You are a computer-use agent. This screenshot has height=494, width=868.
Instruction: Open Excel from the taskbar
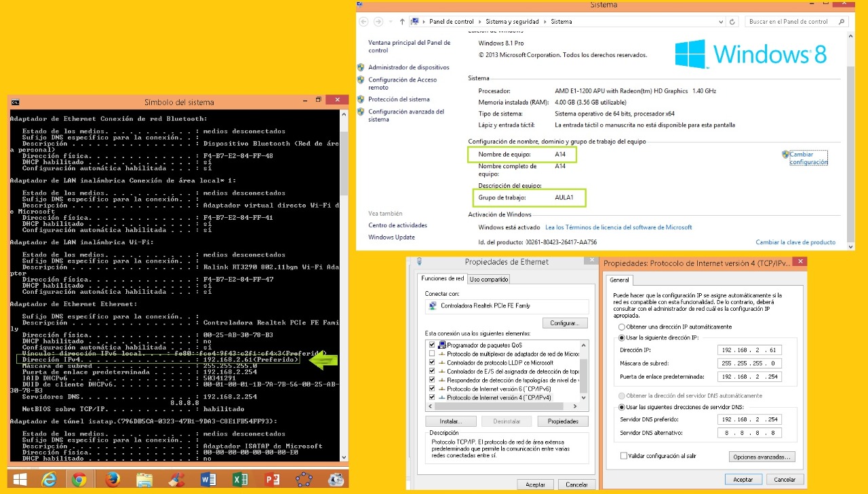tap(240, 479)
